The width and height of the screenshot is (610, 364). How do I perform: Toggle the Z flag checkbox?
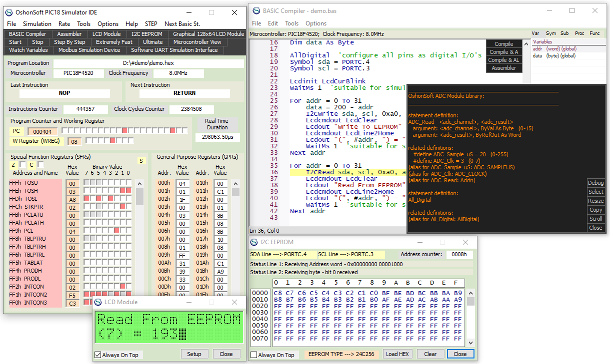[x=22, y=165]
